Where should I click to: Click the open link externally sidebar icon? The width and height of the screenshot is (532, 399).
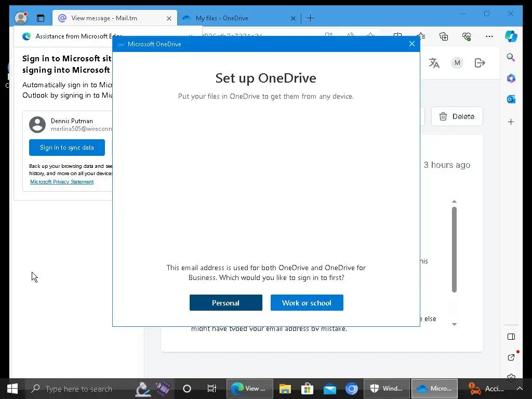click(x=511, y=357)
